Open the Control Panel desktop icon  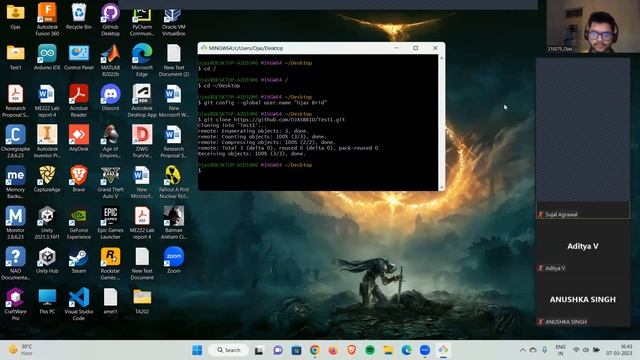point(79,57)
